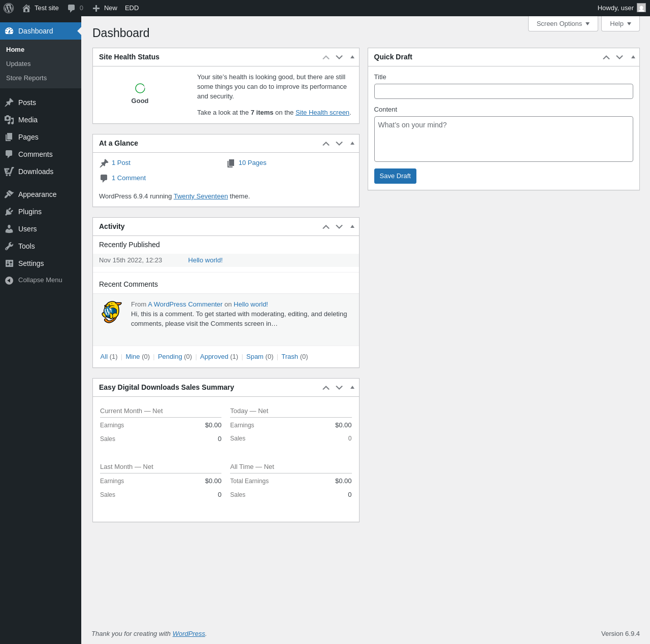Move the Activity widget down
650x644 pixels.
click(x=339, y=227)
